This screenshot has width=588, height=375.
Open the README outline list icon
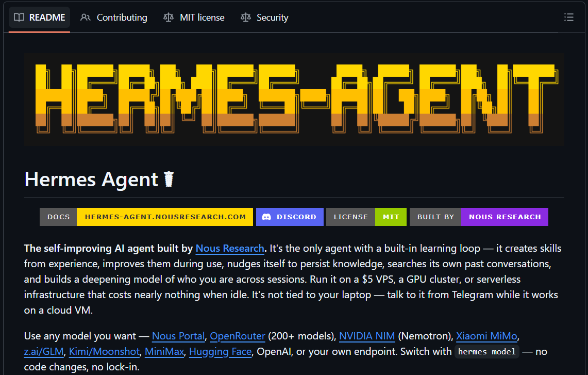(x=568, y=17)
